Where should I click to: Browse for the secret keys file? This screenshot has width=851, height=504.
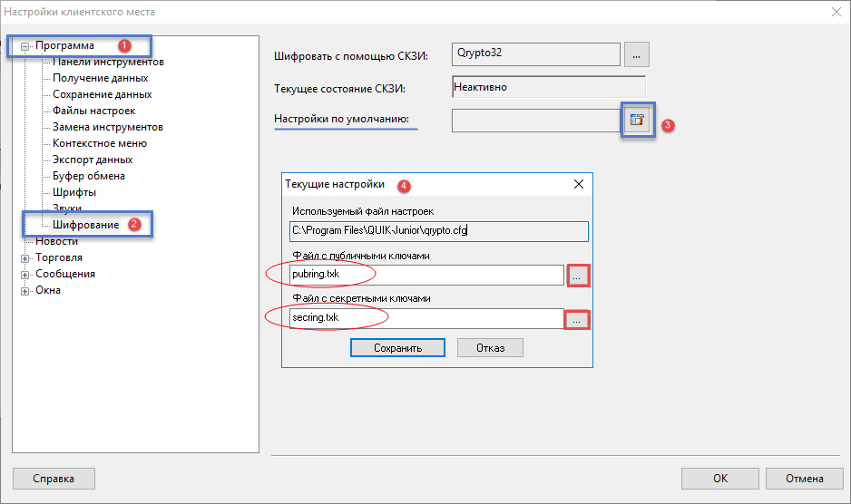click(x=576, y=320)
